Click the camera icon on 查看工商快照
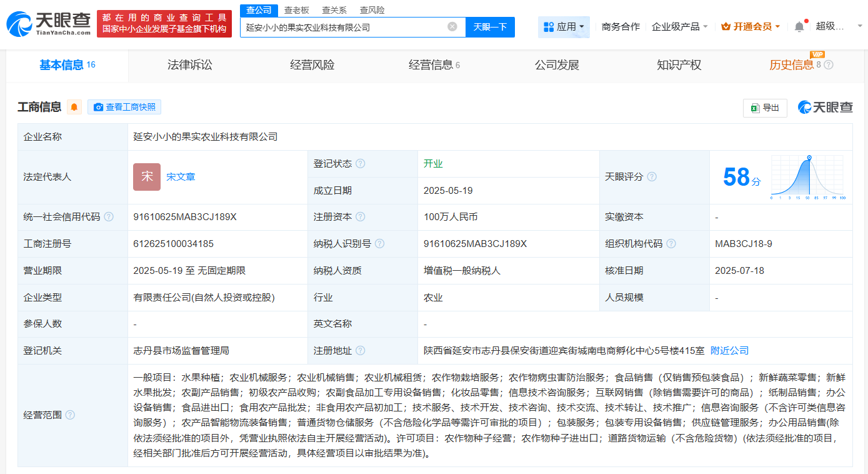868x474 pixels. click(x=98, y=107)
